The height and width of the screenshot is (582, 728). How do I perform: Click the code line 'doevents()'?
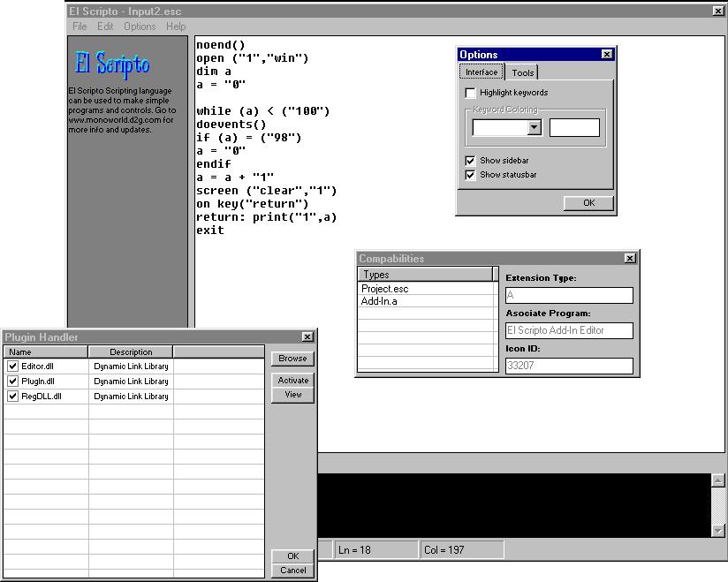point(231,125)
